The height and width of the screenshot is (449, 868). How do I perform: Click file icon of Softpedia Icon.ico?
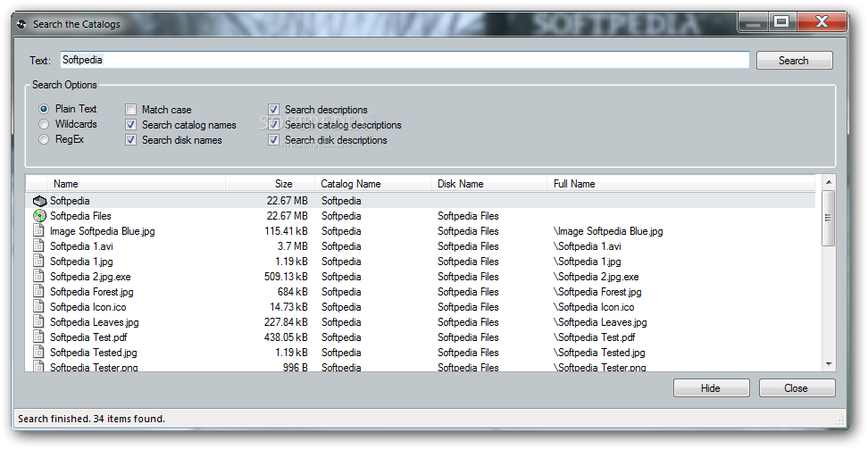pos(38,307)
